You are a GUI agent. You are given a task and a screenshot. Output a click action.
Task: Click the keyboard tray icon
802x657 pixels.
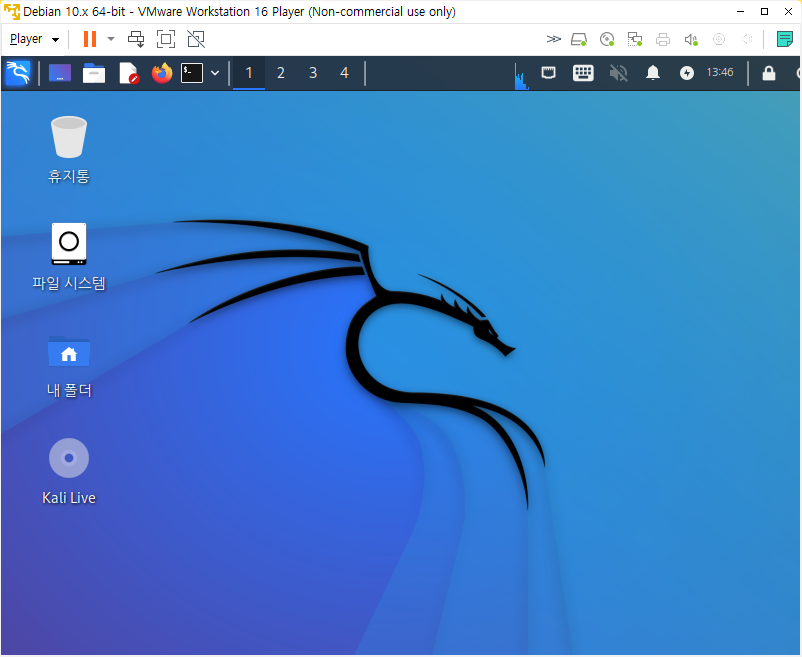[x=583, y=73]
